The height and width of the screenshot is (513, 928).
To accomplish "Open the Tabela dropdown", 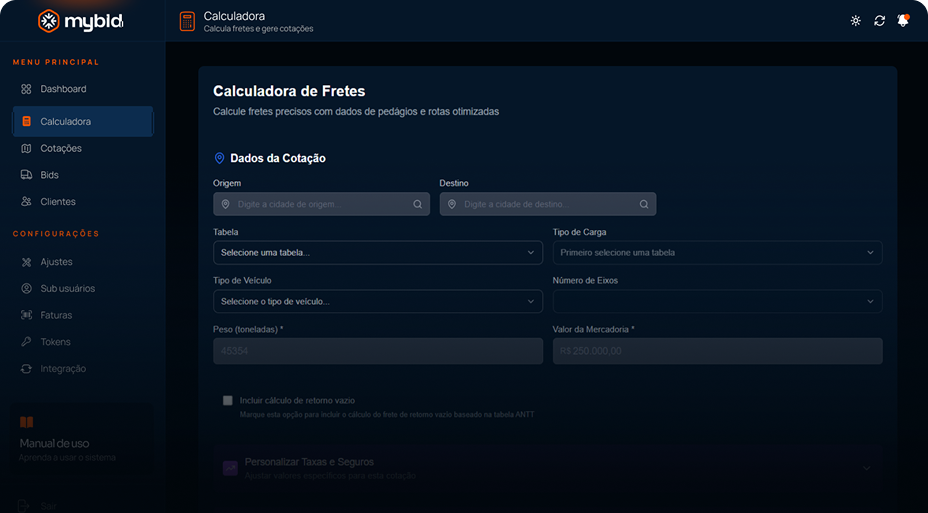I will (x=377, y=253).
